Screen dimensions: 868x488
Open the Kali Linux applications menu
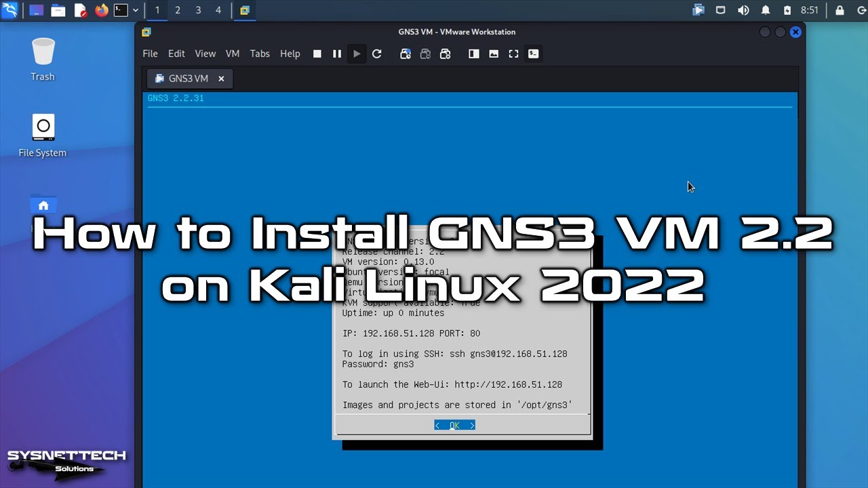tap(10, 10)
